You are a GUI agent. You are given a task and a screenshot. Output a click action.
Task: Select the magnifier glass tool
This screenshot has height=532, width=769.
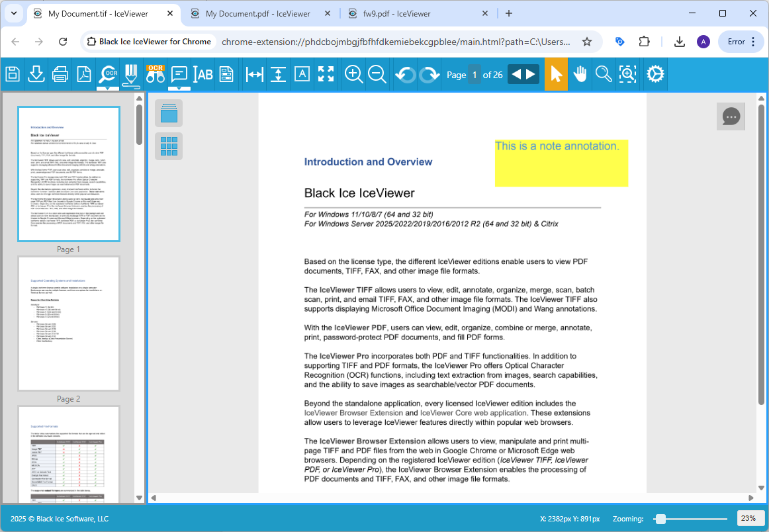(x=604, y=75)
